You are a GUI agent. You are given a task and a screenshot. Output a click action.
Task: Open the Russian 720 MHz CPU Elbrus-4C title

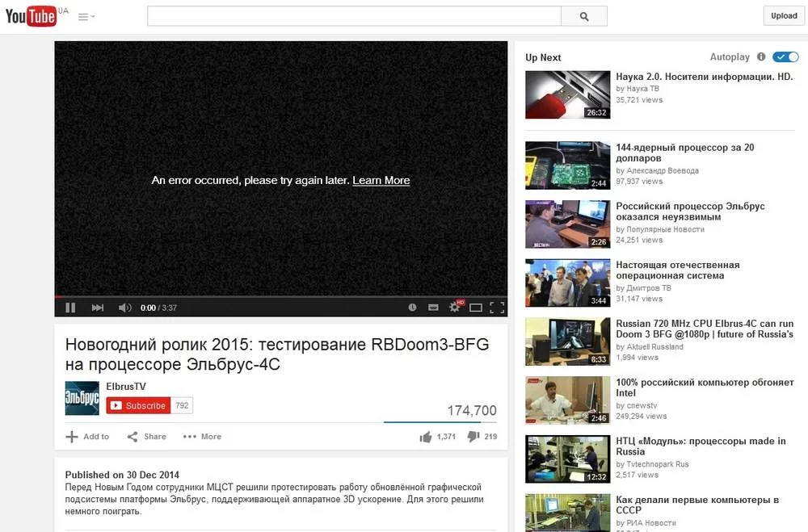point(705,329)
